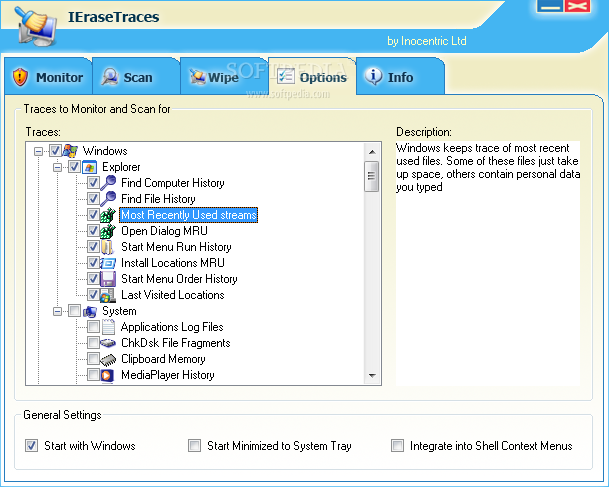
Task: Uncheck Most Recently Used streams checkbox
Action: point(93,214)
